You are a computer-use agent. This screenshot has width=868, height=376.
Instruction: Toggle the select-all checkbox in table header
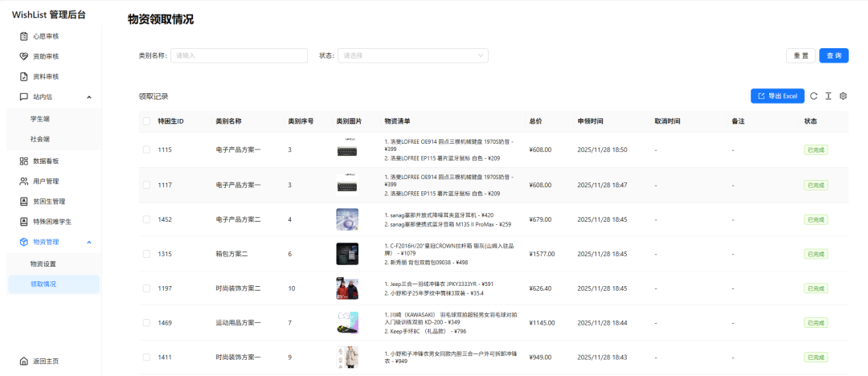[146, 121]
